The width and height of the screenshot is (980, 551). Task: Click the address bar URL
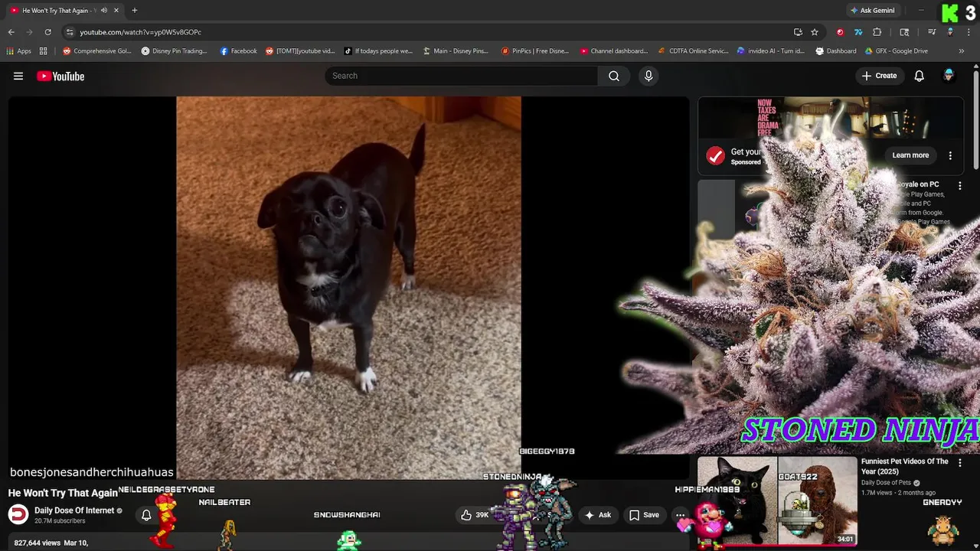pyautogui.click(x=141, y=32)
